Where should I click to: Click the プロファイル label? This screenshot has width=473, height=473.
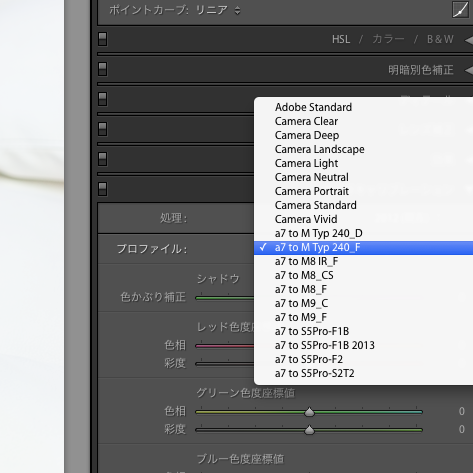[152, 249]
